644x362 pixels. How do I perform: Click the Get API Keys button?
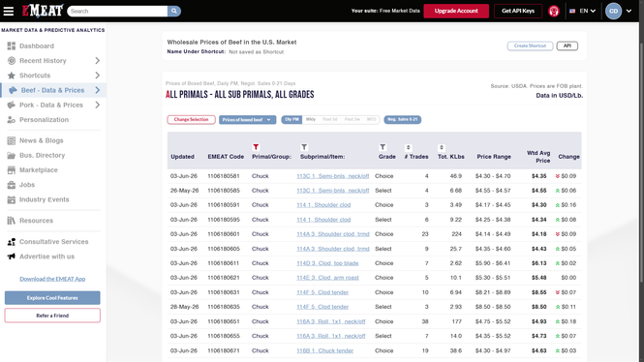(x=518, y=11)
